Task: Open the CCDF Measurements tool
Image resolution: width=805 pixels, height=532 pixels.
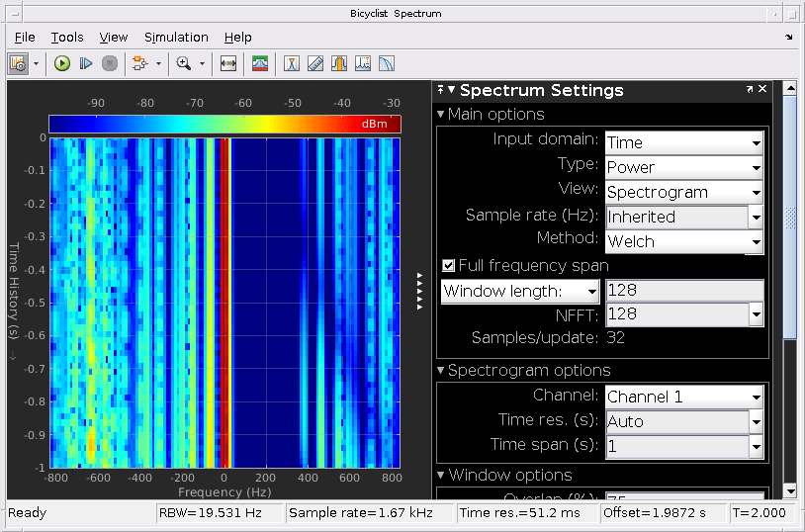Action: coord(387,63)
